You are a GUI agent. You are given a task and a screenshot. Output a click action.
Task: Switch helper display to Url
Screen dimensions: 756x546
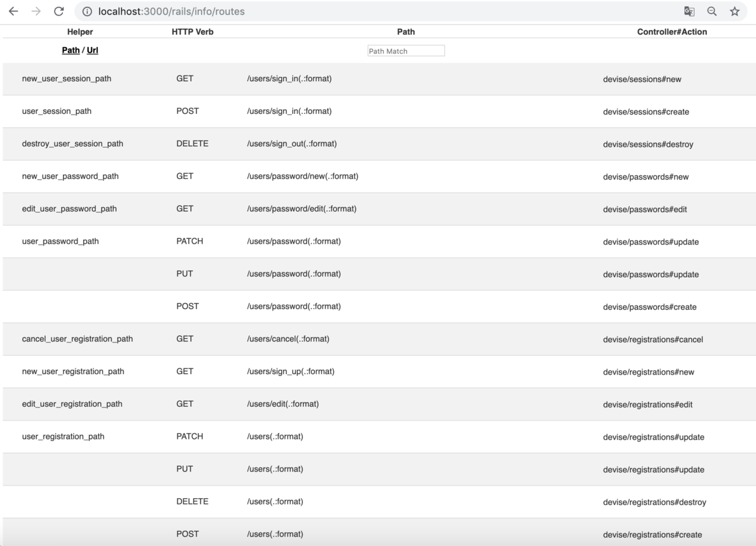tap(93, 50)
